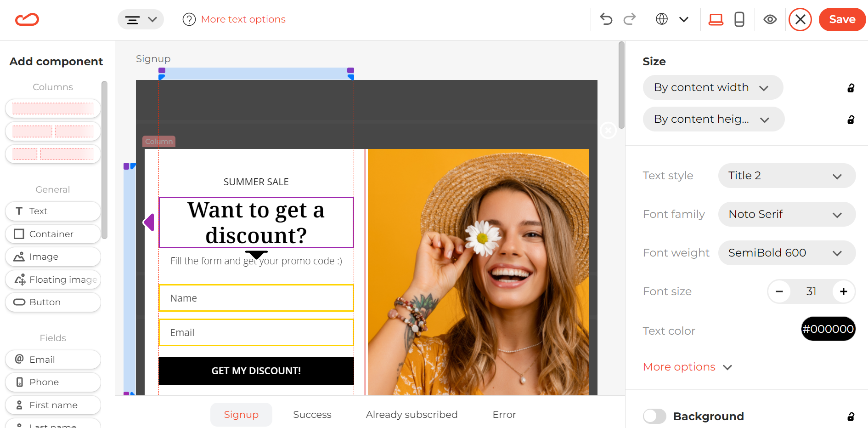
Task: Click the undo arrow icon
Action: (x=606, y=19)
